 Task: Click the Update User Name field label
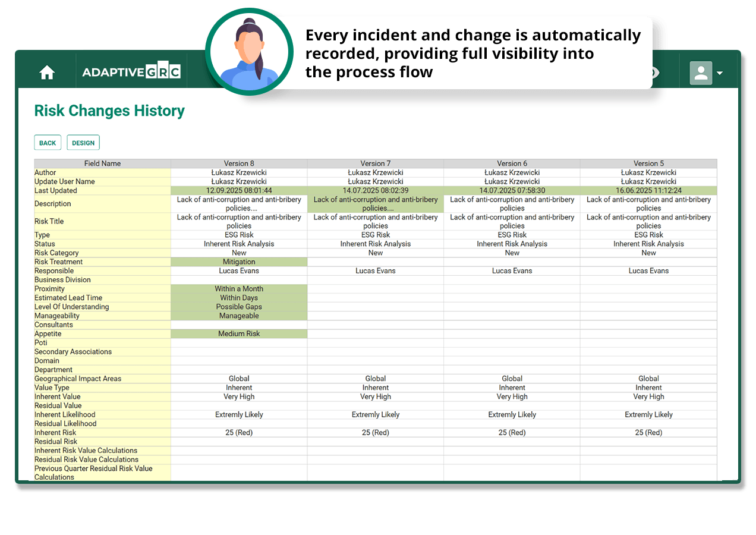tap(65, 182)
